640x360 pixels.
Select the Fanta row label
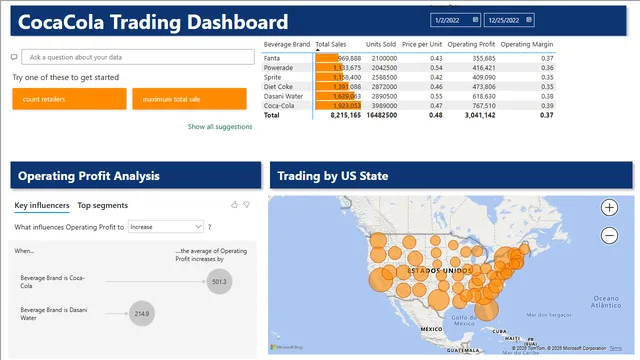[x=272, y=58]
